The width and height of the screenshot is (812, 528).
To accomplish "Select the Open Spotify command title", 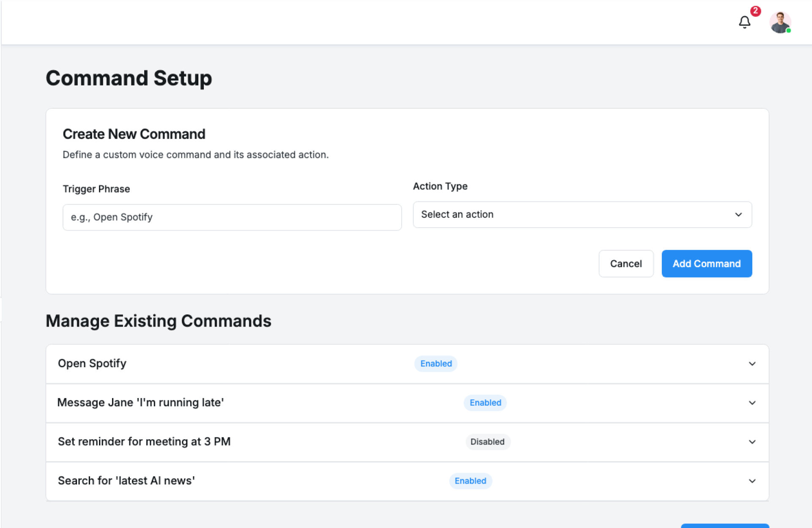I will (92, 363).
